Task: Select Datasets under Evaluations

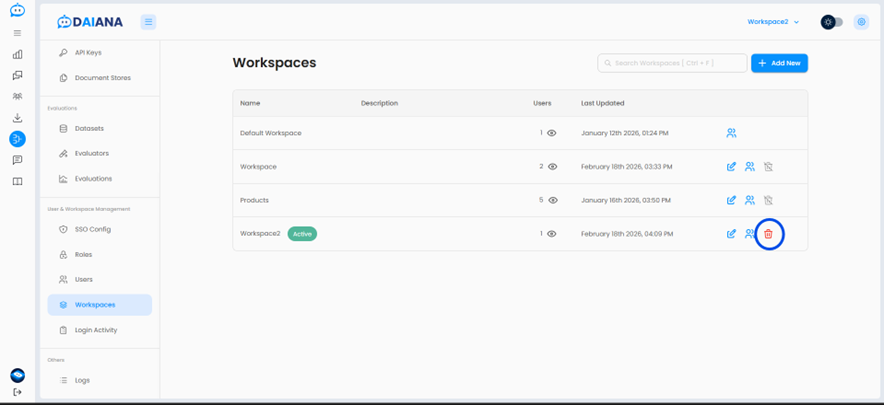Action: (x=89, y=129)
